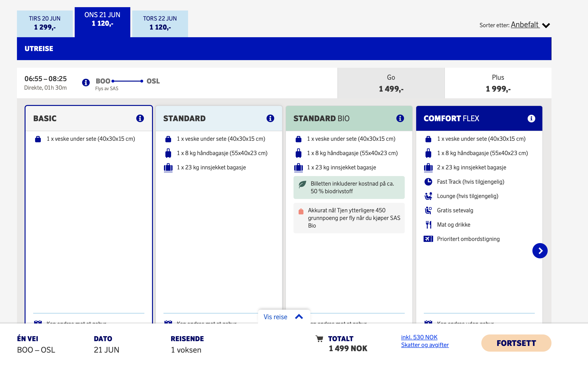Click the biofuel leaf icon

click(302, 184)
